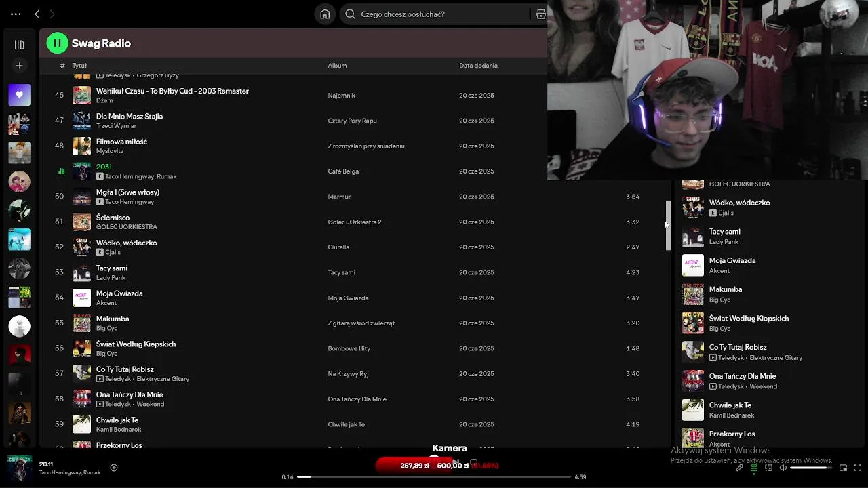Open Myslovitz artist link
Viewport: 868px width, 488px height.
click(110, 151)
